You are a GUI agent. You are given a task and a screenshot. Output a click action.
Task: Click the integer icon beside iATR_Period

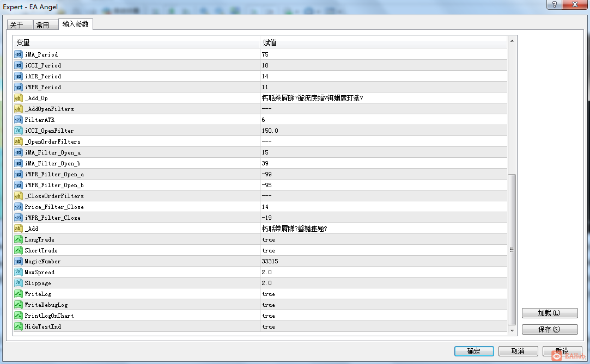(18, 76)
